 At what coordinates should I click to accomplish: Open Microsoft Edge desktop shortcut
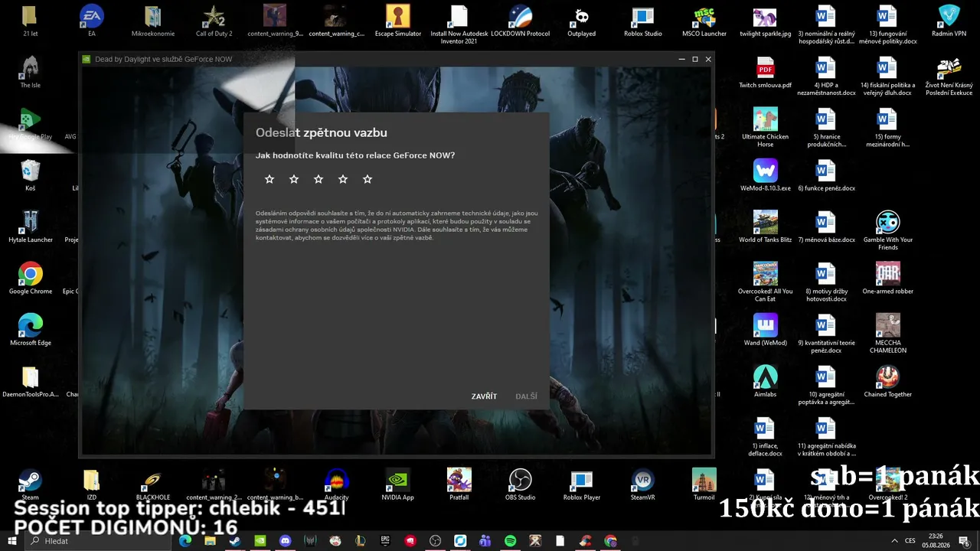coord(31,330)
